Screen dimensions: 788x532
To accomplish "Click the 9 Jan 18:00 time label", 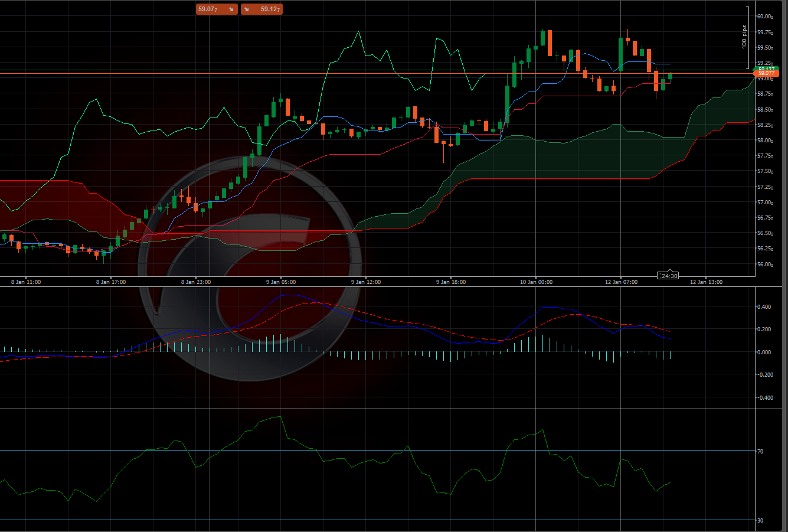I will point(451,282).
